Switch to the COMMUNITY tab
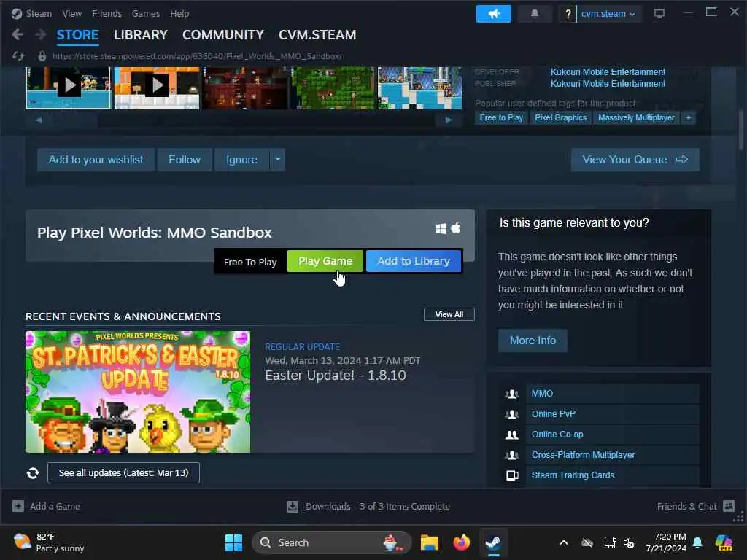The width and height of the screenshot is (747, 560). pyautogui.click(x=223, y=35)
